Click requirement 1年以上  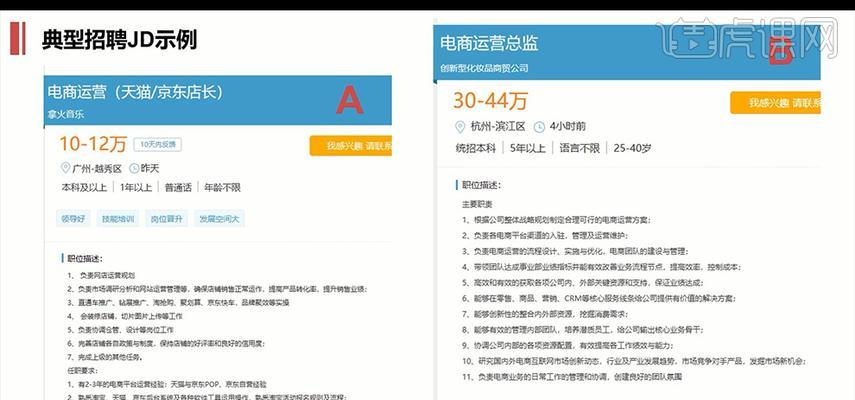coord(135,187)
